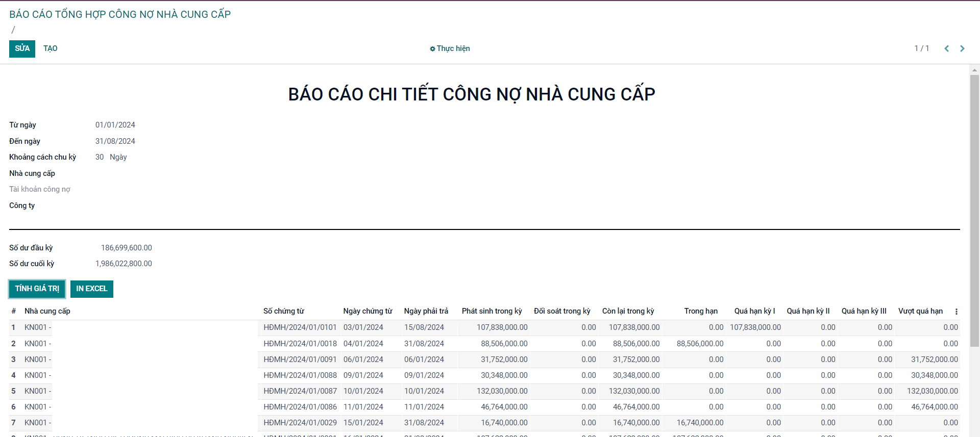The height and width of the screenshot is (437, 980).
Task: Open the Thực hiện action menu
Action: 450,48
